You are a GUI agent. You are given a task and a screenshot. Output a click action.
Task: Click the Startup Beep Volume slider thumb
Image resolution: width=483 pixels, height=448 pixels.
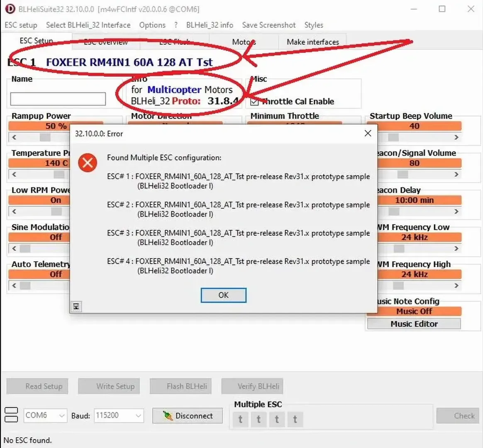pos(393,137)
